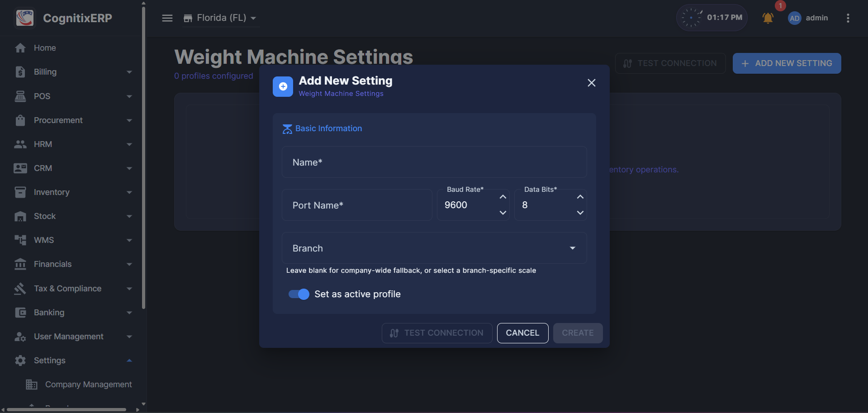
Task: Click the WMS hierarchy icon
Action: [x=20, y=240]
